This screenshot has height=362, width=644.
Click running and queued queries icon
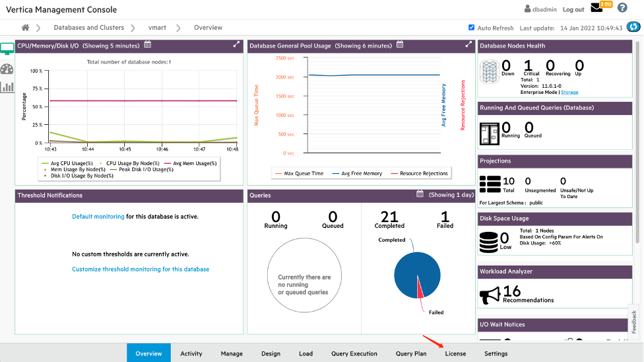tap(489, 133)
